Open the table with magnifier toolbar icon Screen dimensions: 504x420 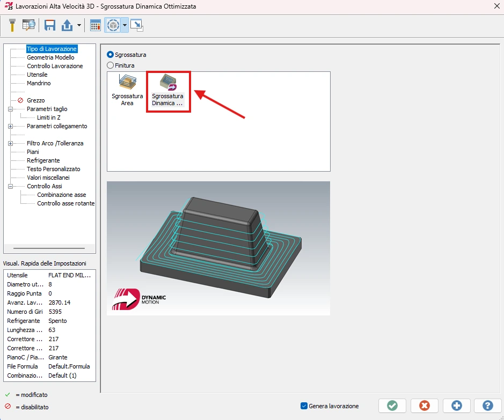click(x=28, y=25)
